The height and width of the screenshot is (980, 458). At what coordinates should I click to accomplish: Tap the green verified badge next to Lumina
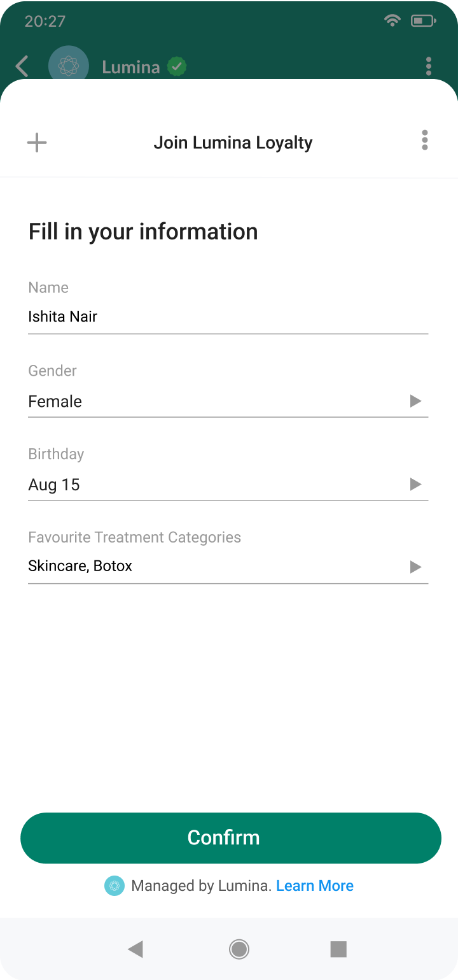pos(177,66)
